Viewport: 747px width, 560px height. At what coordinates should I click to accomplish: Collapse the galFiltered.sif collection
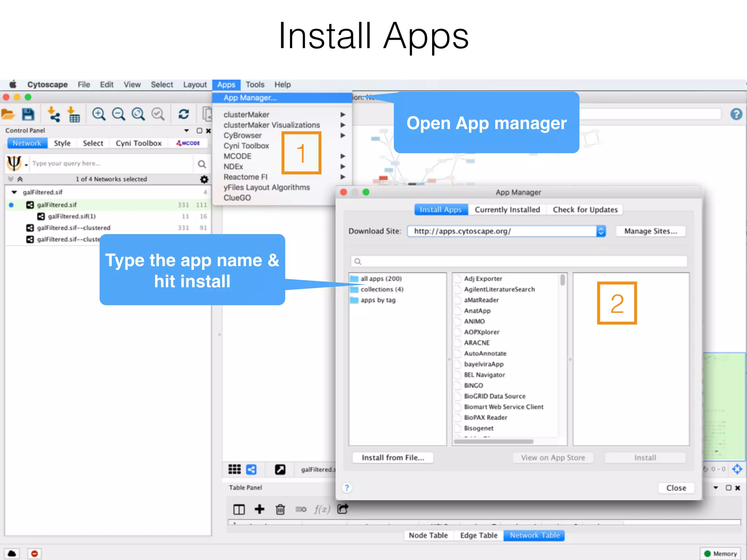[x=14, y=192]
